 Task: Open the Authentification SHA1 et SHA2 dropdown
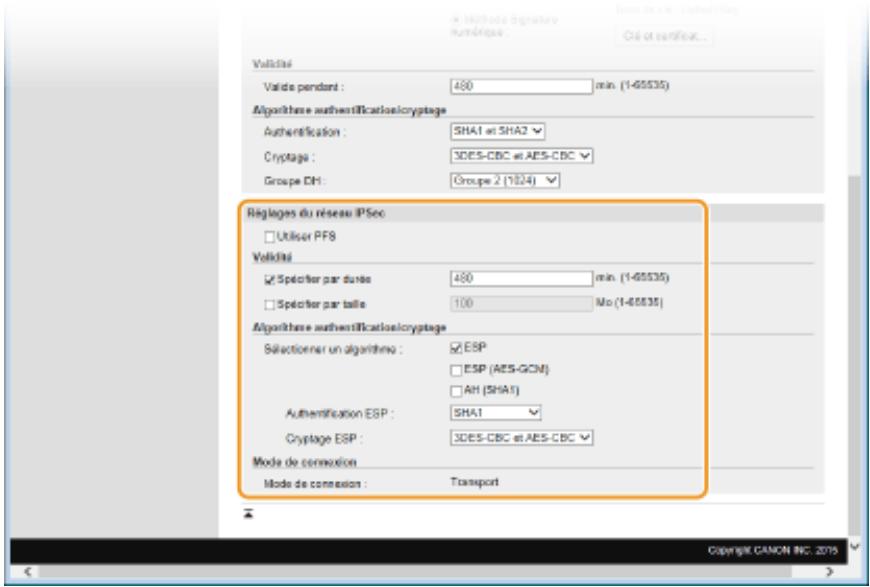pos(498,131)
